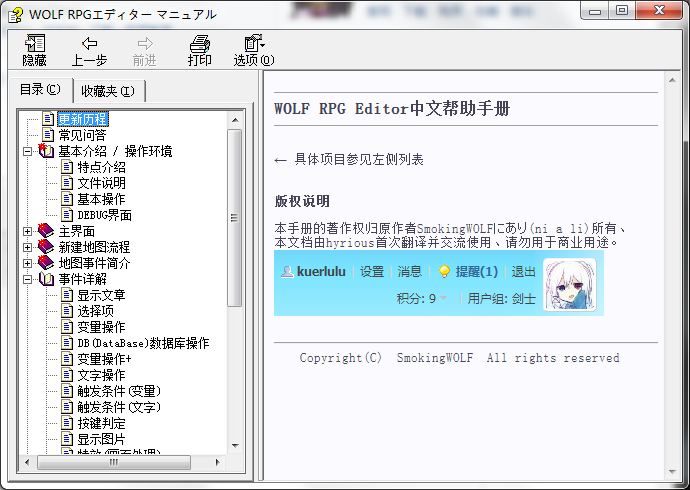Click the page icon beside DEBUG界面
The image size is (690, 490).
point(67,215)
